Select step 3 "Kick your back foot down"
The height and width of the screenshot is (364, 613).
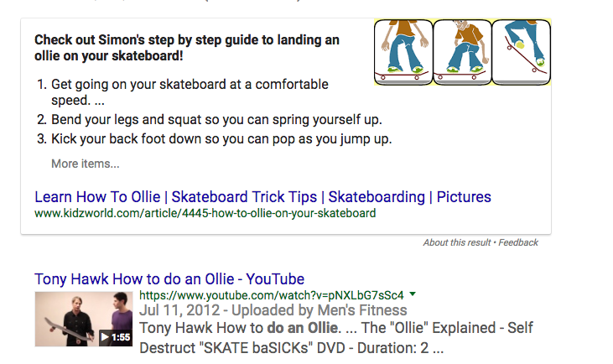(x=221, y=138)
